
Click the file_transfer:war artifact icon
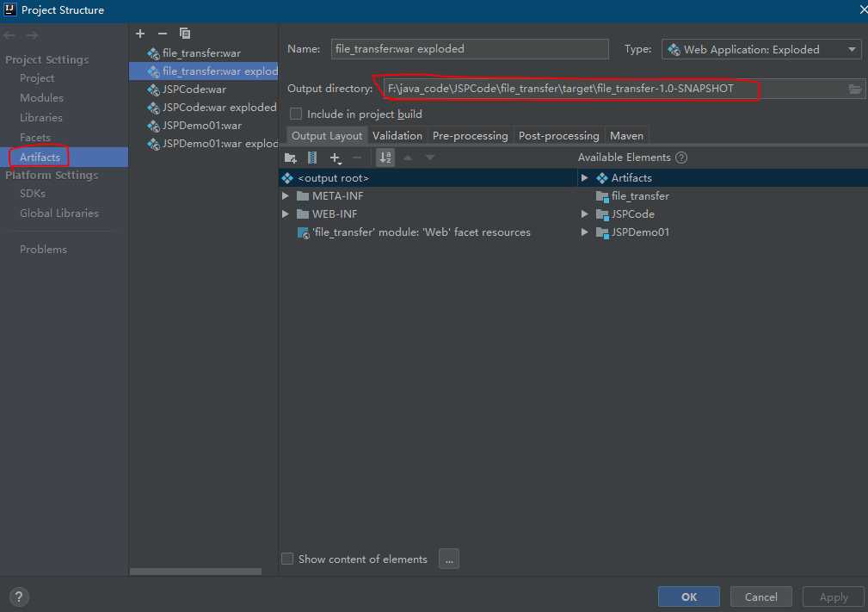coord(153,53)
